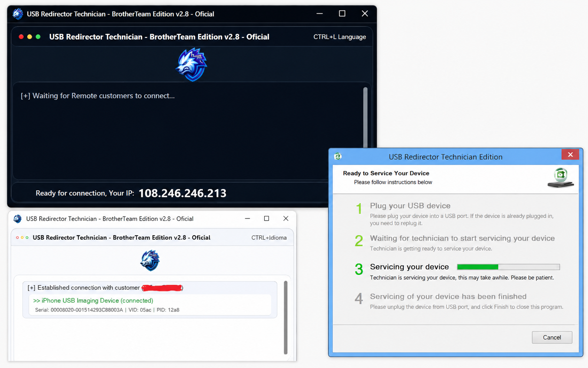Select the IP address 108.246.246.213
The image size is (588, 368).
coord(182,193)
